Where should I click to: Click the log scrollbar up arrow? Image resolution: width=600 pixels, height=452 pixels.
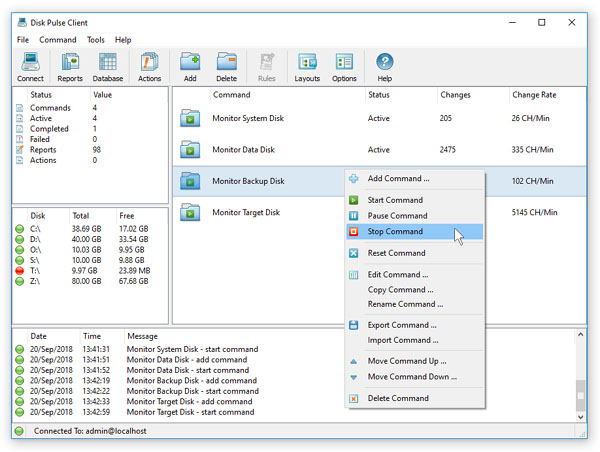pyautogui.click(x=580, y=335)
